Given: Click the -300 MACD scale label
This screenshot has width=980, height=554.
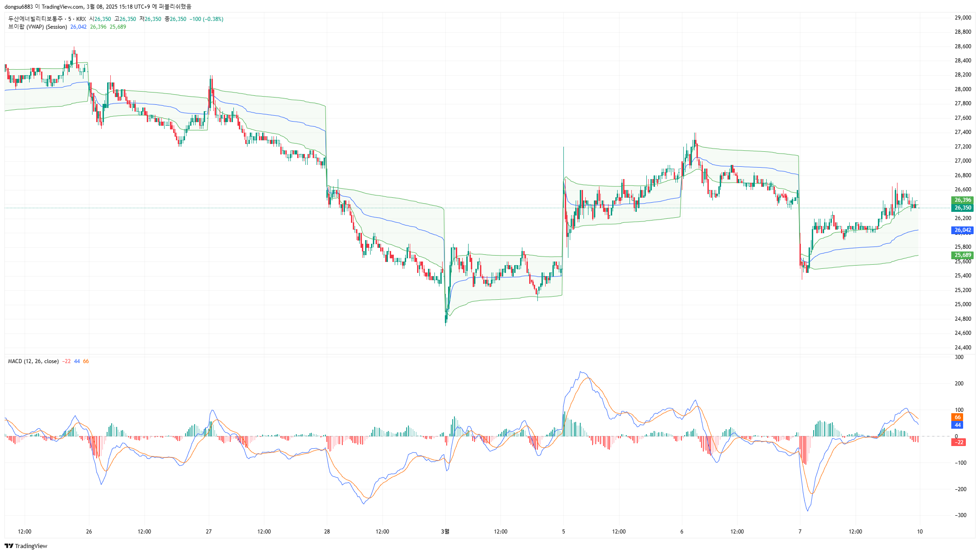Looking at the screenshot, I should click(960, 515).
